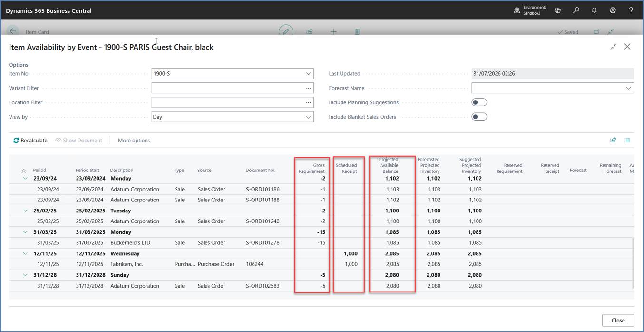The height and width of the screenshot is (332, 644).
Task: Collapse the 12/11/25 period group
Action: 25,253
